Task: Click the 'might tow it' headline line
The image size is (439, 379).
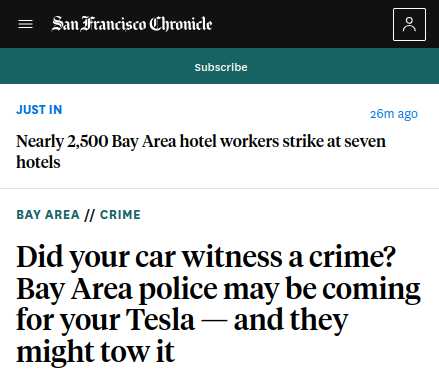Action: [95, 352]
